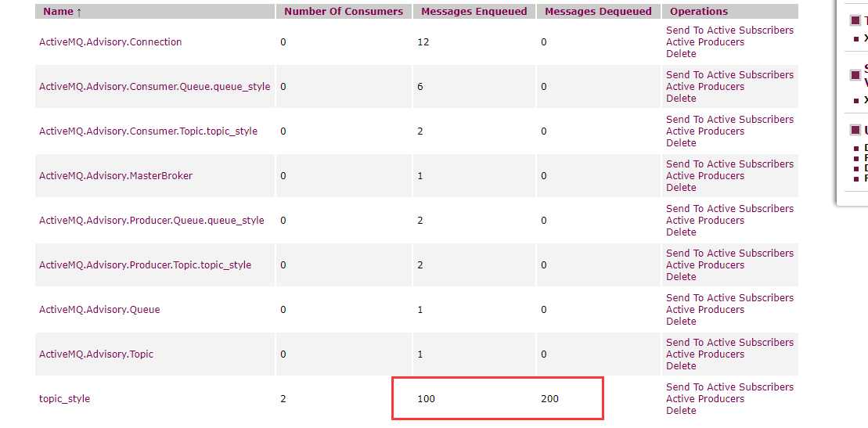View Active Producers for Producer.Topic.topic_style

pos(704,264)
